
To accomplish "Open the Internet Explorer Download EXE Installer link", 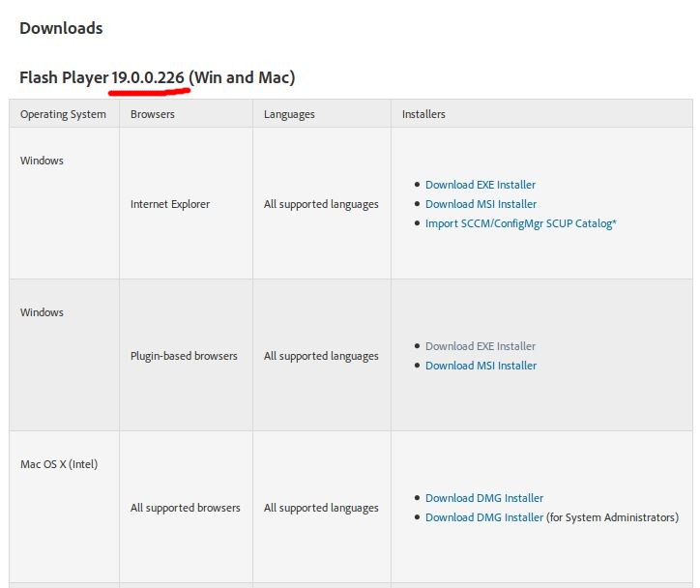I will point(480,185).
